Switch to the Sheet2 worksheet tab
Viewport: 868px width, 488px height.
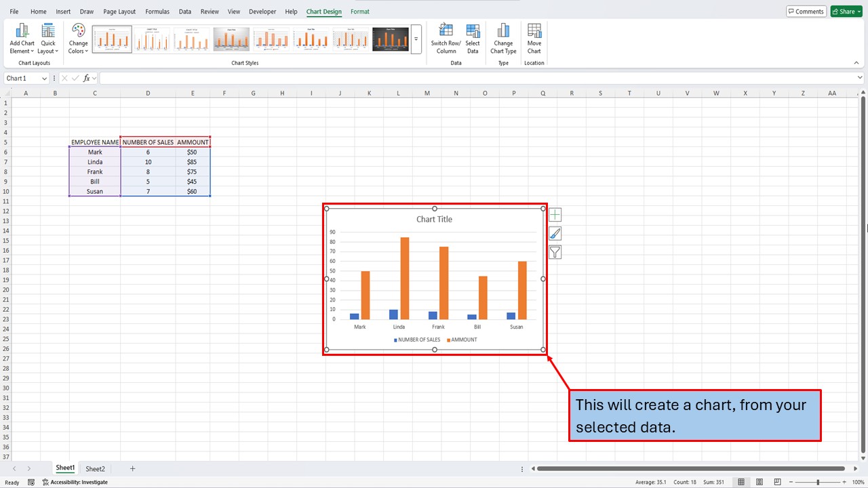click(95, 468)
